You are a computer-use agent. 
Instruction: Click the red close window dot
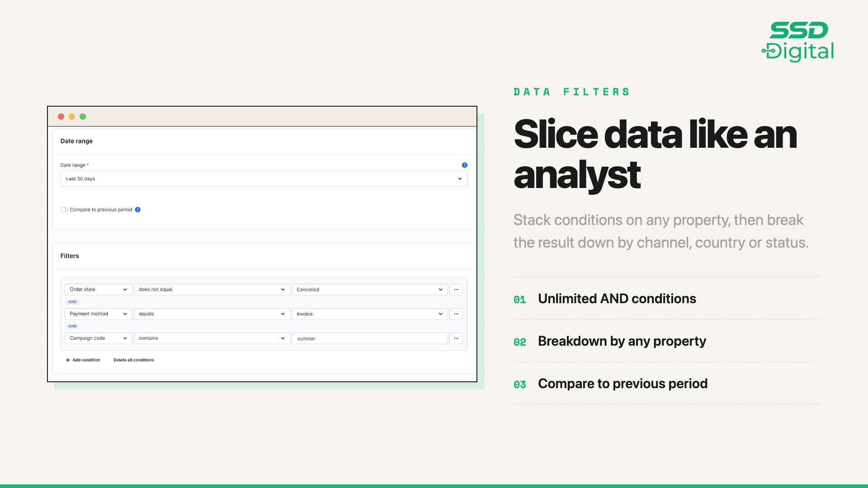[61, 117]
